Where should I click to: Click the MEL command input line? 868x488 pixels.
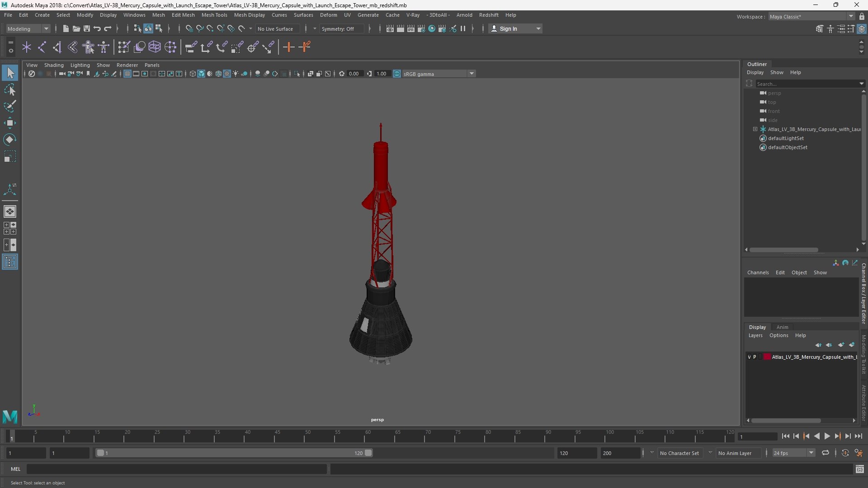point(176,469)
